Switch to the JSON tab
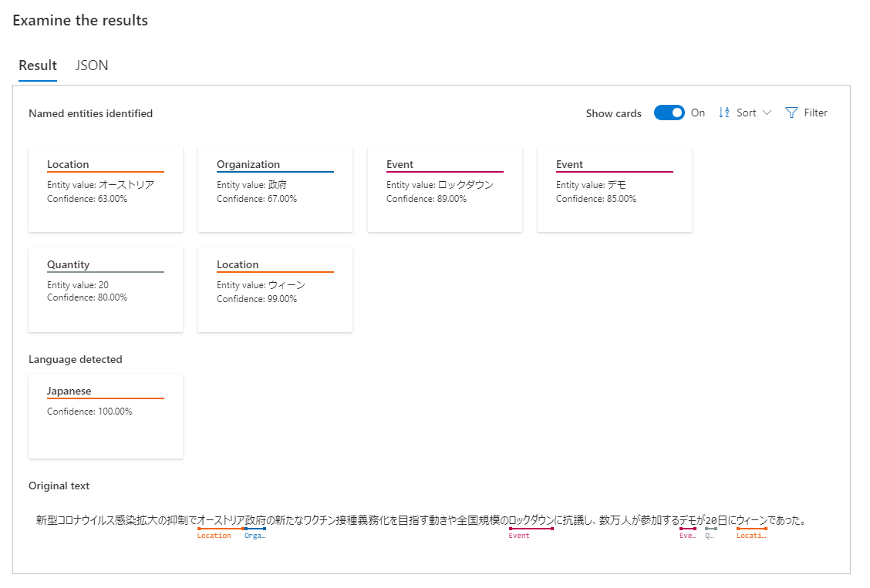This screenshot has width=870, height=588. pos(92,66)
